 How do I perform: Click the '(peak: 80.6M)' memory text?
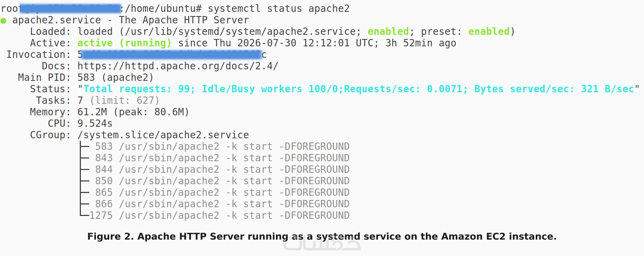(x=151, y=112)
